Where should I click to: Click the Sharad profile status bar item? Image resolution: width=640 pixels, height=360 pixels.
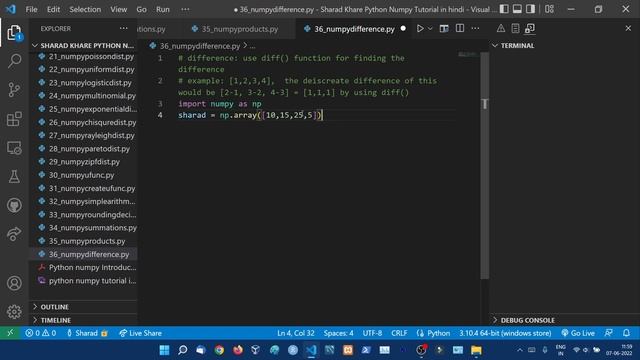(87, 333)
